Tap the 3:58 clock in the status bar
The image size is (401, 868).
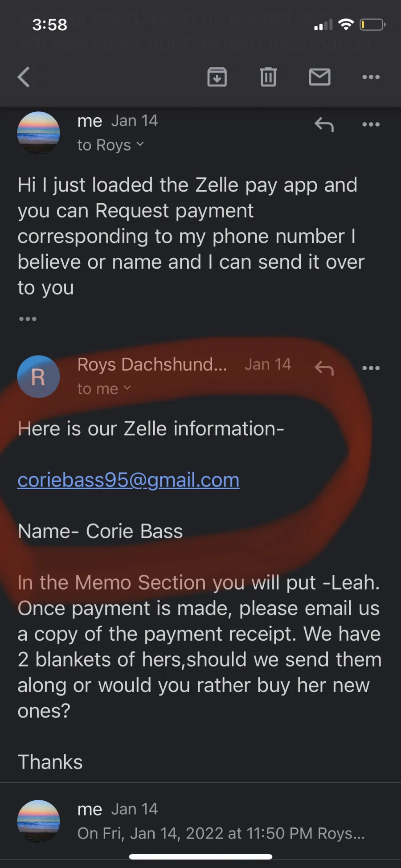click(x=49, y=25)
